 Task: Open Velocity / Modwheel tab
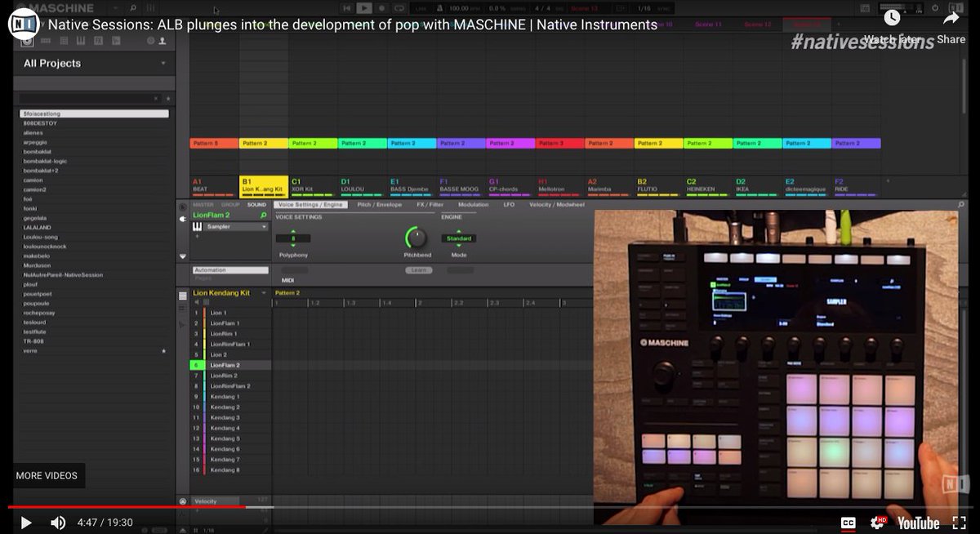pos(557,204)
